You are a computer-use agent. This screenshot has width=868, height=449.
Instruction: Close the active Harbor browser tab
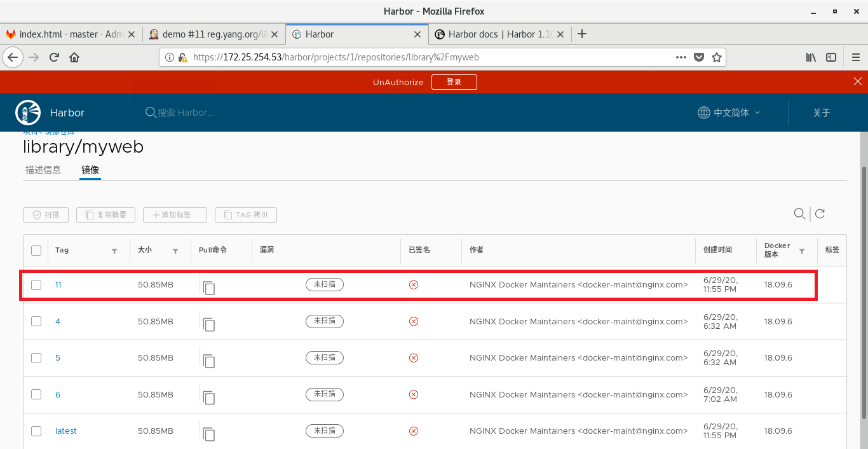tap(417, 34)
